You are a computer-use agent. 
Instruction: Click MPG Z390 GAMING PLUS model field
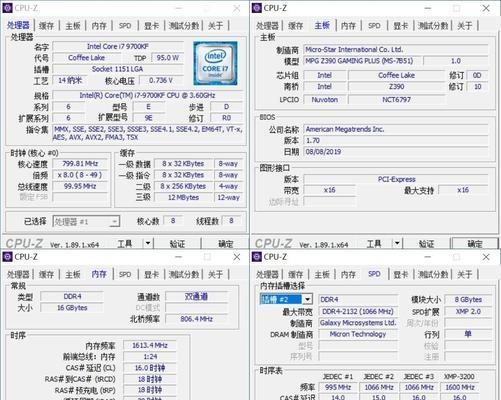(363, 61)
